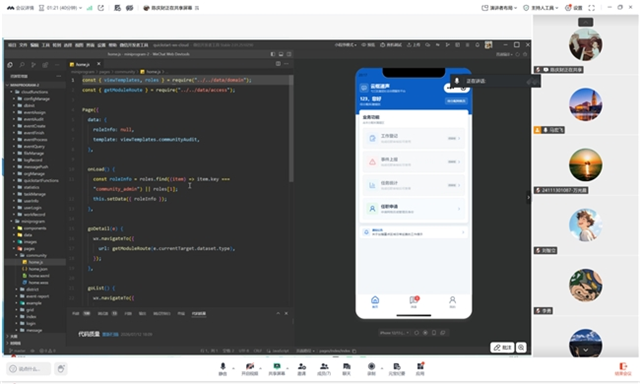The width and height of the screenshot is (640, 384).
Task: Click the code editor's vertical scrollbar
Action: tap(291, 129)
